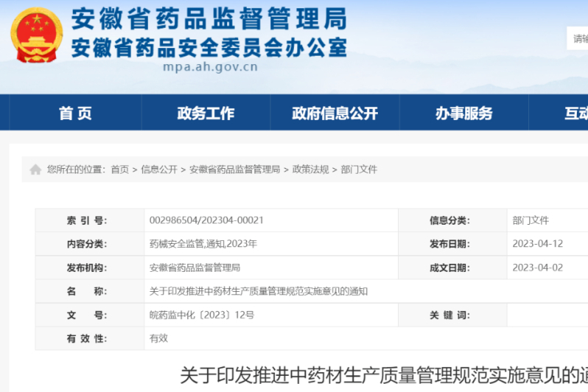The height and width of the screenshot is (392, 588).
Task: Open the 首页 navigation tab
Action: [x=75, y=113]
